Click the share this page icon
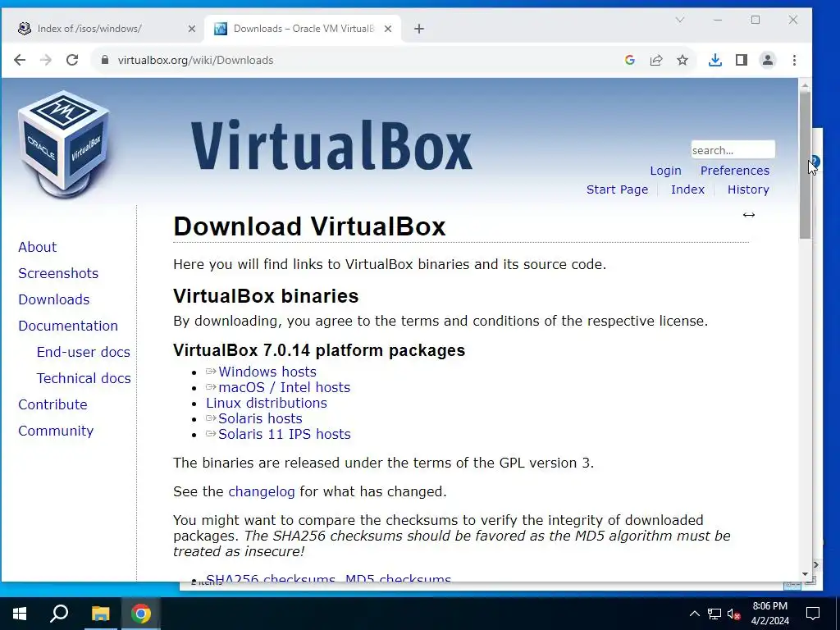The width and height of the screenshot is (840, 630). point(656,60)
